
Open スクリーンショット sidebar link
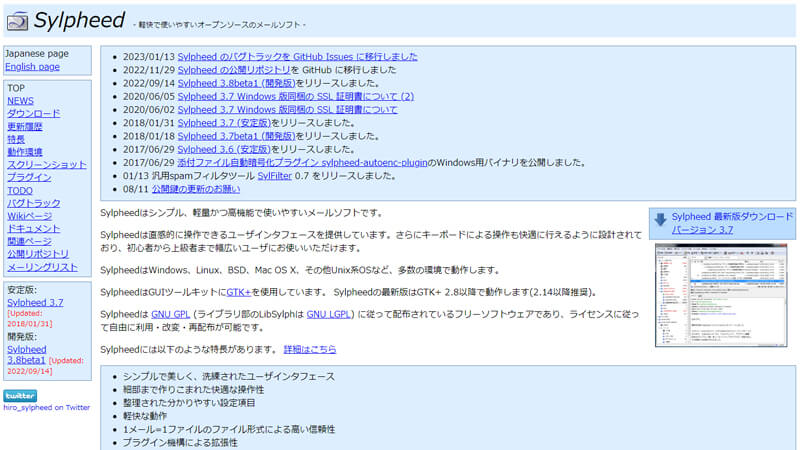click(x=47, y=164)
